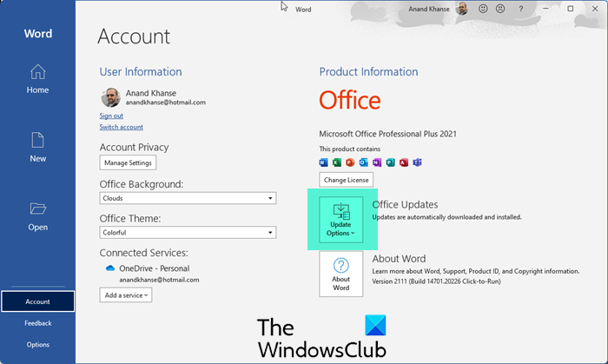Click the Access app icon
The height and width of the screenshot is (364, 608).
point(404,162)
